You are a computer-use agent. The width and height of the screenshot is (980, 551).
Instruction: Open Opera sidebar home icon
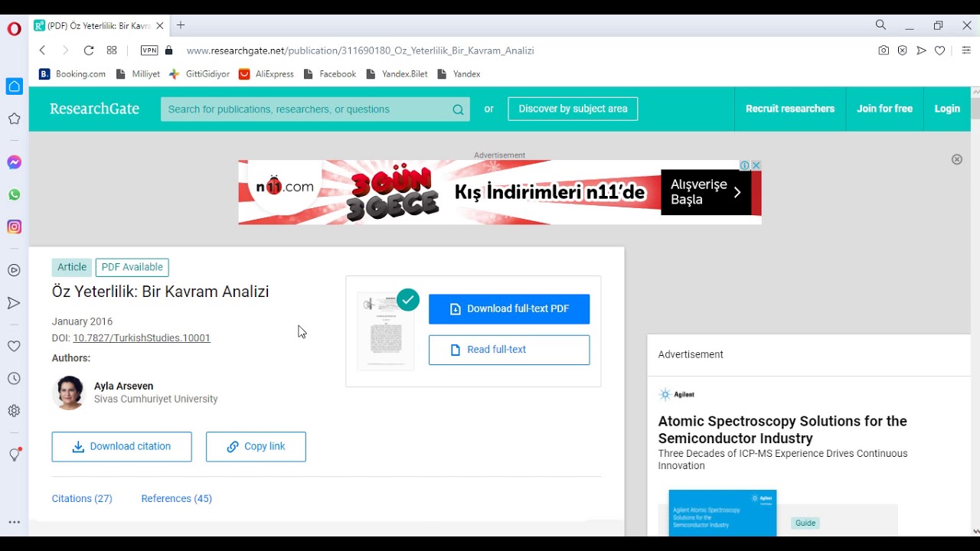pos(15,86)
